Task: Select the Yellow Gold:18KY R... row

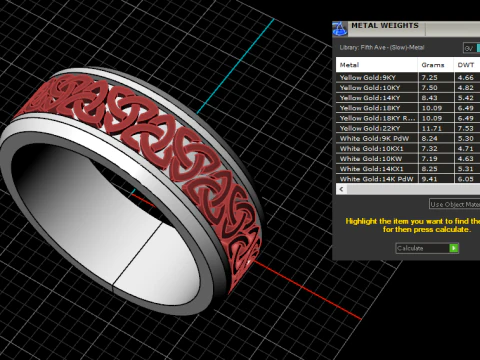Action: [408, 118]
